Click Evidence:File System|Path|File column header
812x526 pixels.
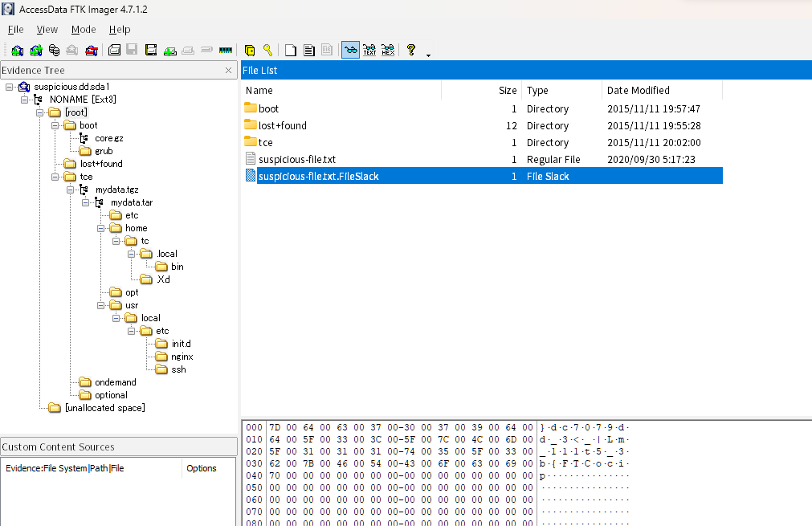(92, 468)
